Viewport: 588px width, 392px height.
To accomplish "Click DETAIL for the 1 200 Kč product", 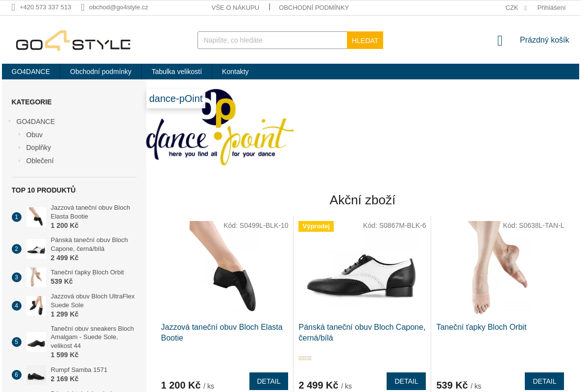I will coord(269,381).
